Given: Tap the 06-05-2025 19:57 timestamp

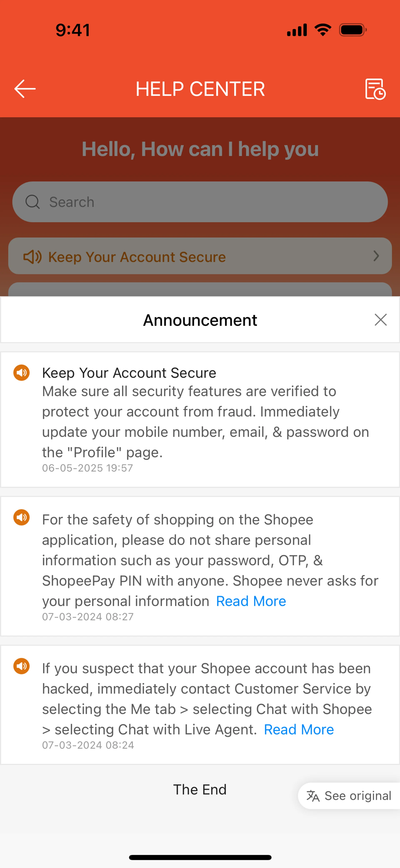Looking at the screenshot, I should coord(87,468).
